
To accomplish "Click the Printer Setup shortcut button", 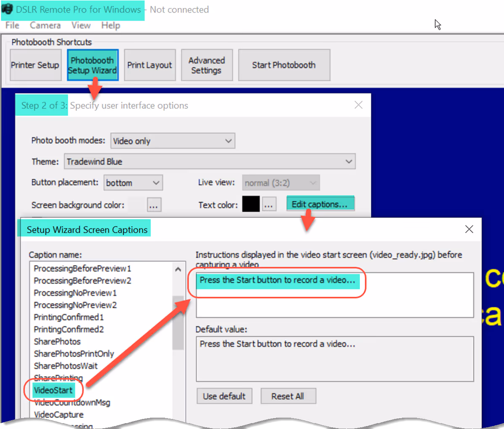I will pyautogui.click(x=35, y=65).
